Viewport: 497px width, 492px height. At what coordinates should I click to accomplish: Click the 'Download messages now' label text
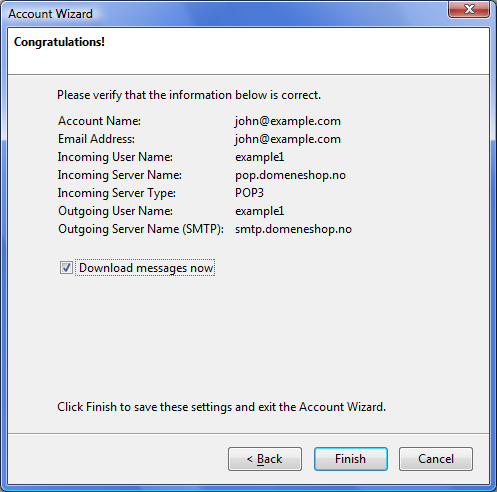click(146, 268)
